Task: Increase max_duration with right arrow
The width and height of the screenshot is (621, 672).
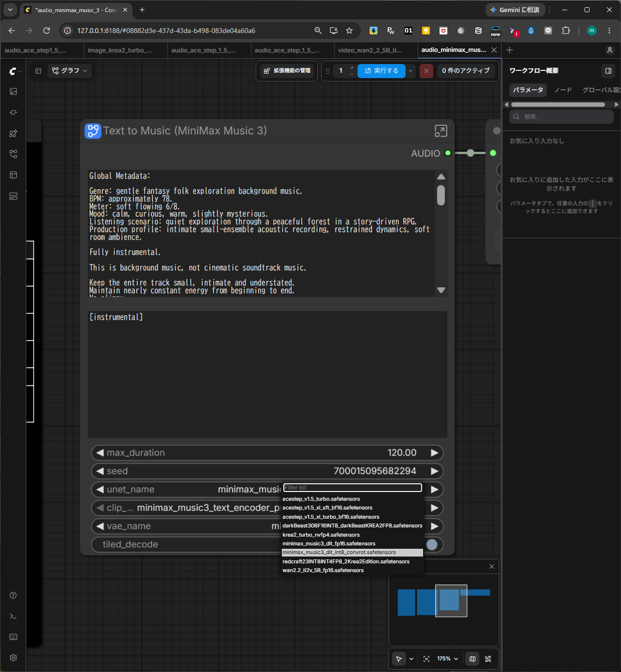Action: [435, 453]
